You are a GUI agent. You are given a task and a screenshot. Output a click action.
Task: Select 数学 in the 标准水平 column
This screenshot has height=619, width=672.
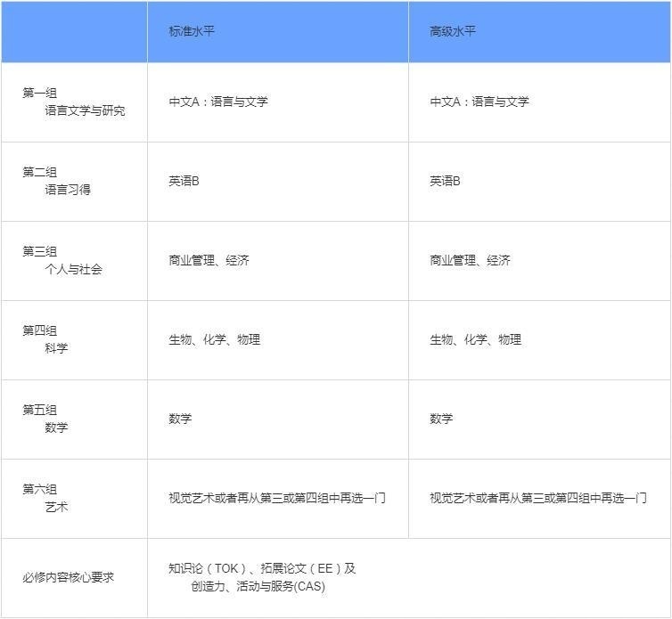(x=180, y=419)
